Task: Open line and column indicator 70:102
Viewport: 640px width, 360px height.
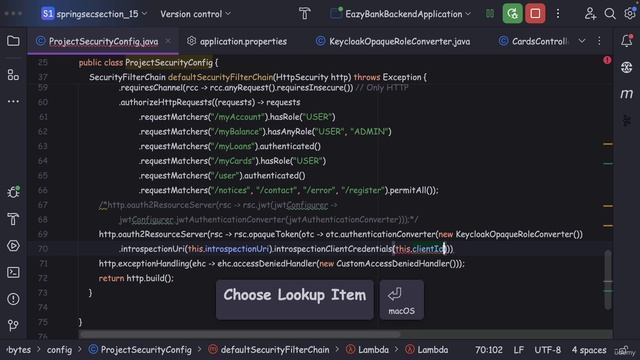Action: click(x=489, y=350)
